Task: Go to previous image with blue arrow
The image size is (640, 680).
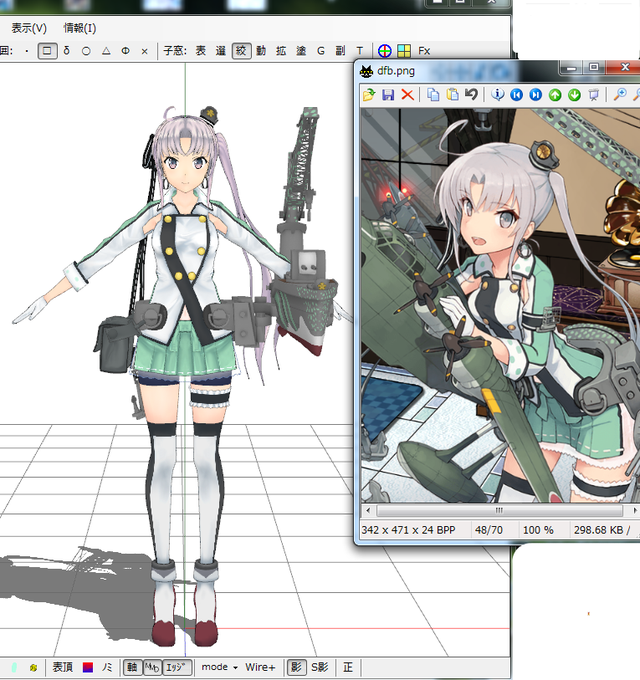Action: 516,95
